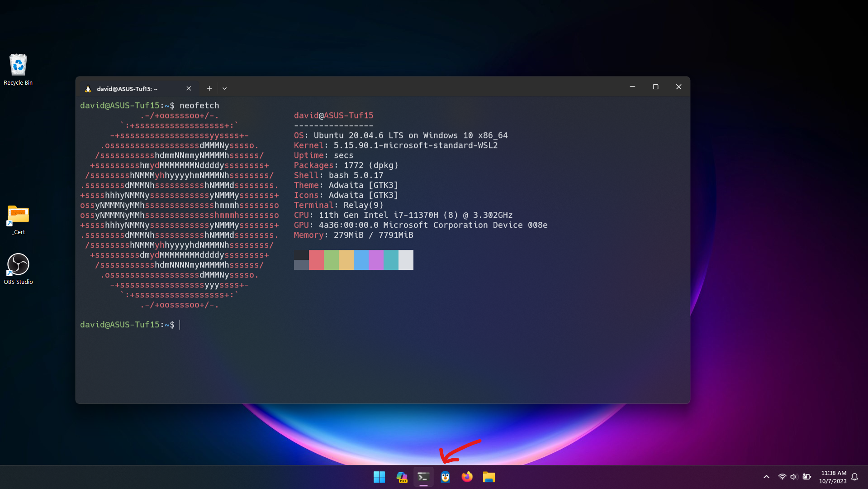
Task: Open notifications via the bell icon
Action: (x=854, y=477)
